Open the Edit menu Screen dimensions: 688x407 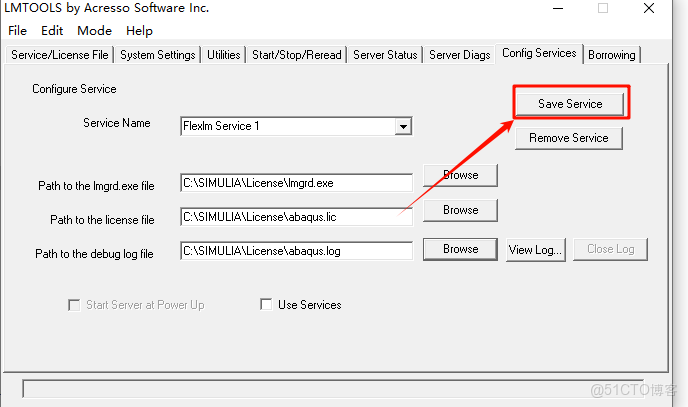[52, 31]
